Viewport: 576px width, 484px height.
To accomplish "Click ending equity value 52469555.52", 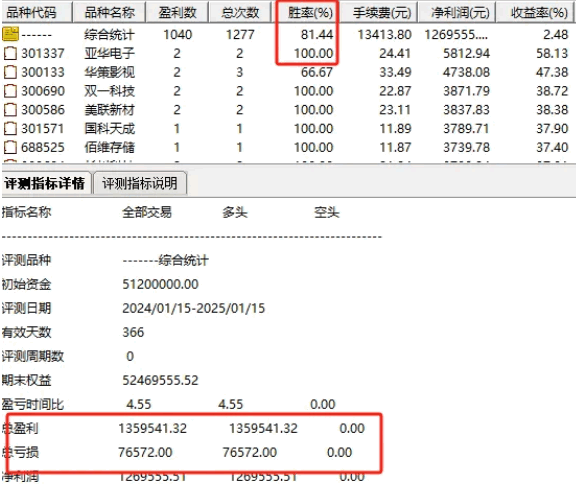I will pos(160,380).
